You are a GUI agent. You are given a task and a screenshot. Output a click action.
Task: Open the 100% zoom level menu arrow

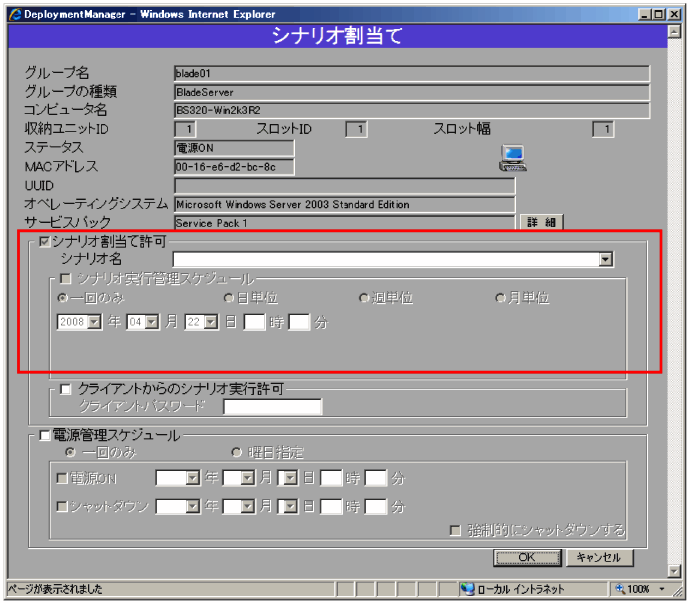point(662,589)
